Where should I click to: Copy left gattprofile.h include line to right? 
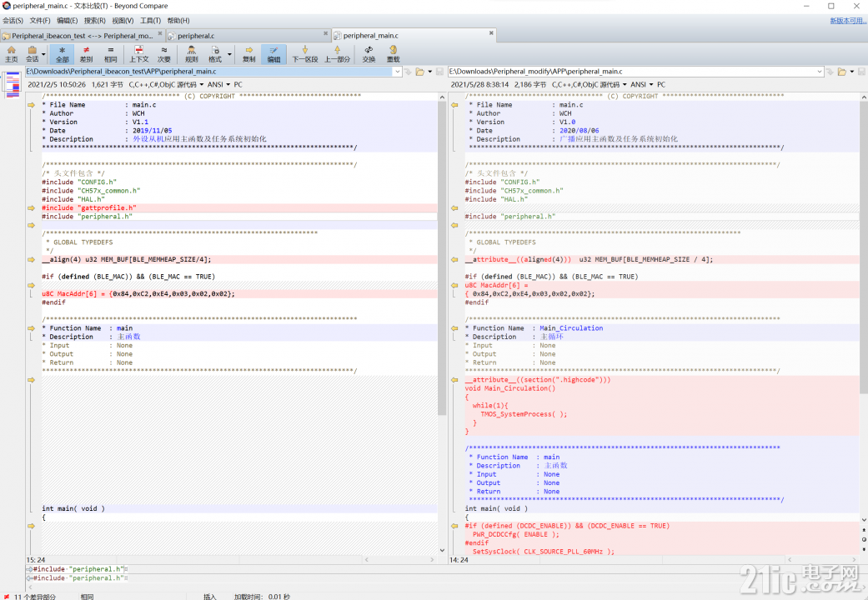(31, 208)
